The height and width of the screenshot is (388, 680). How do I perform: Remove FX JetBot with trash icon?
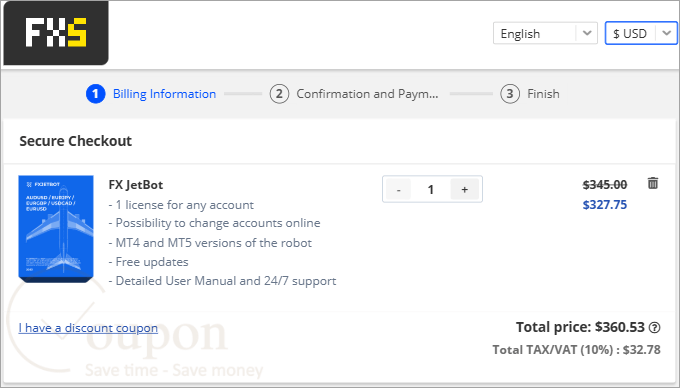(x=653, y=183)
